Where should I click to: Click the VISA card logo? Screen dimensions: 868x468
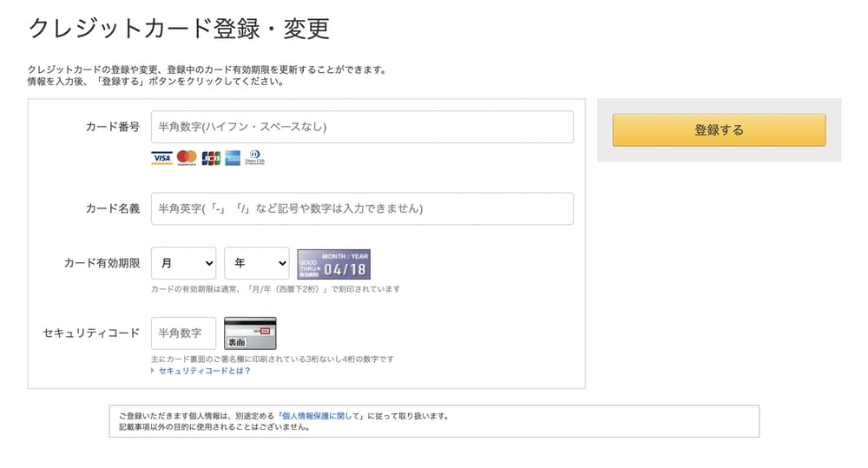tap(161, 158)
